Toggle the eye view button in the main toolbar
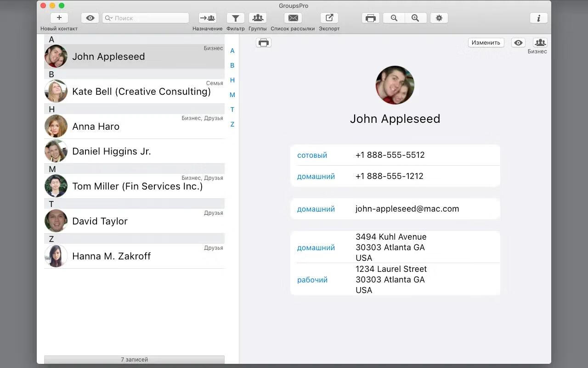 90,18
